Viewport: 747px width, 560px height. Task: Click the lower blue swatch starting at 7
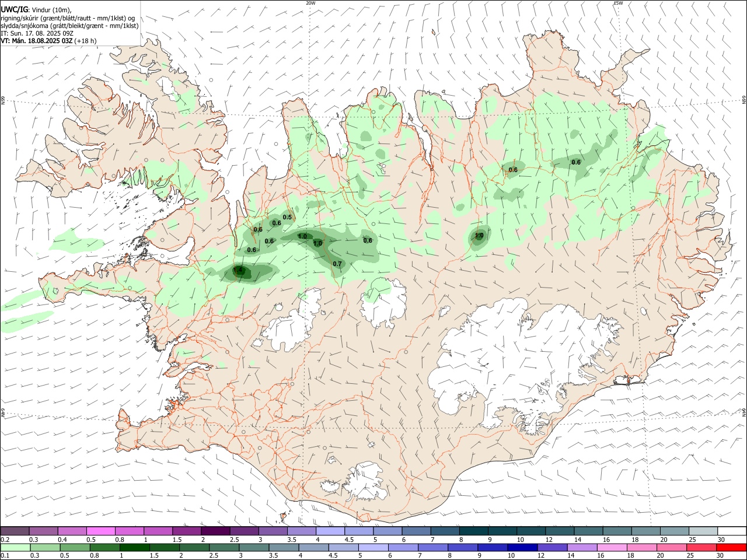coord(432,547)
